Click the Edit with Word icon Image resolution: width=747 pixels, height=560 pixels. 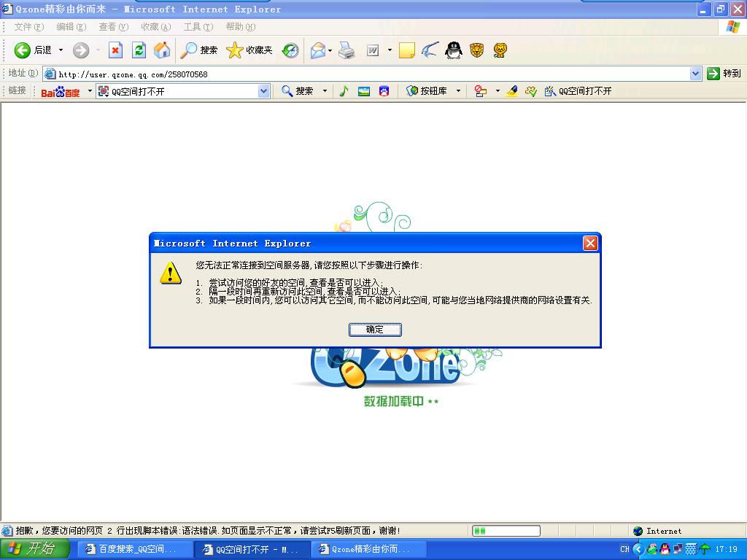pos(373,50)
